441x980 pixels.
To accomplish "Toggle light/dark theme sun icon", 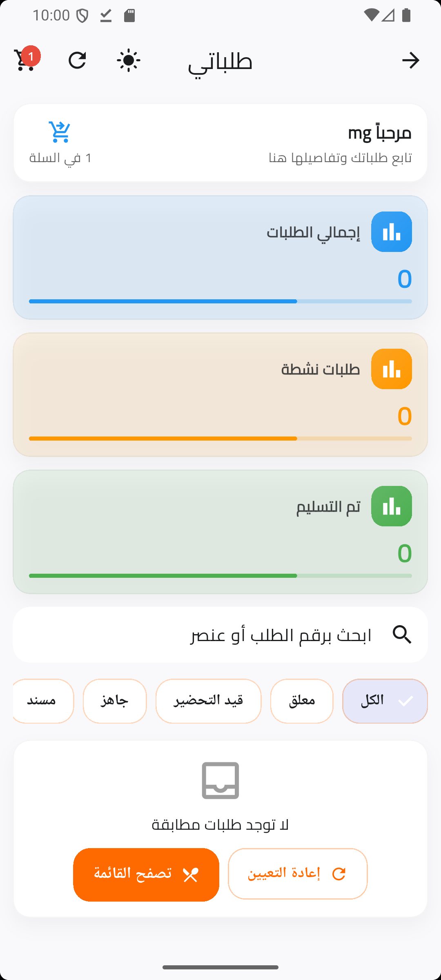I will click(x=129, y=60).
